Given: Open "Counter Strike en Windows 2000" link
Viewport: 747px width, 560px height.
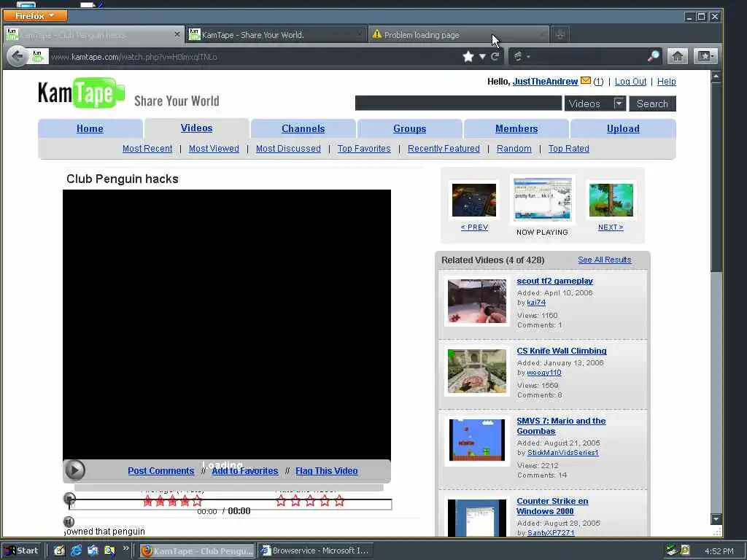Looking at the screenshot, I should (552, 506).
